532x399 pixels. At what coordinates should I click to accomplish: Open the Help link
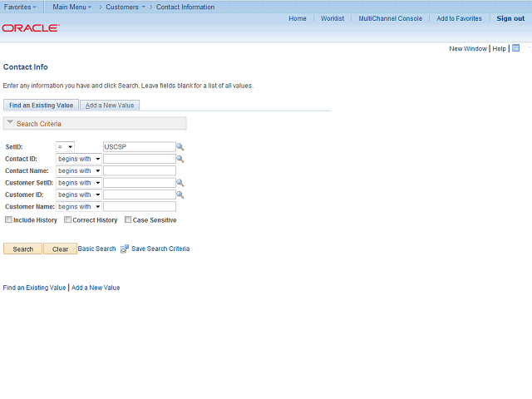coord(499,48)
